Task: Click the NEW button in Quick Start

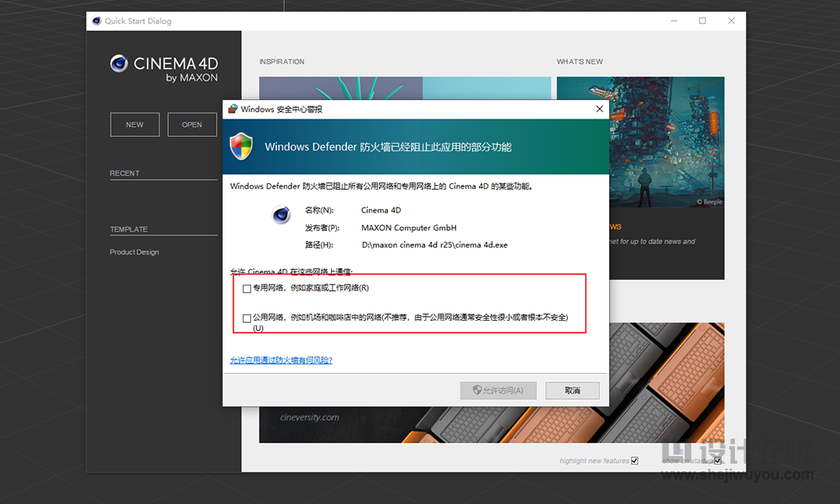Action: point(134,125)
